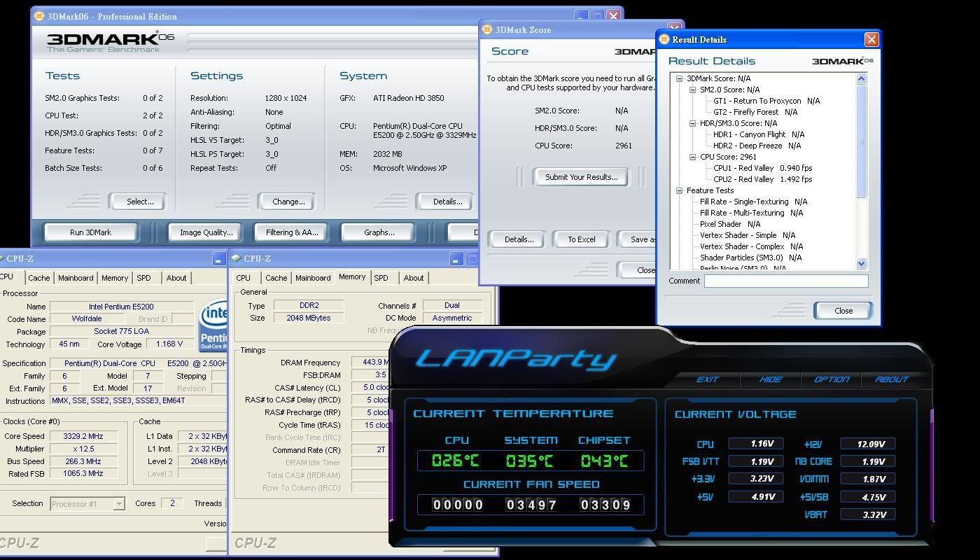Click HIDE in the LANParty panel
The height and width of the screenshot is (560, 980).
click(x=771, y=379)
